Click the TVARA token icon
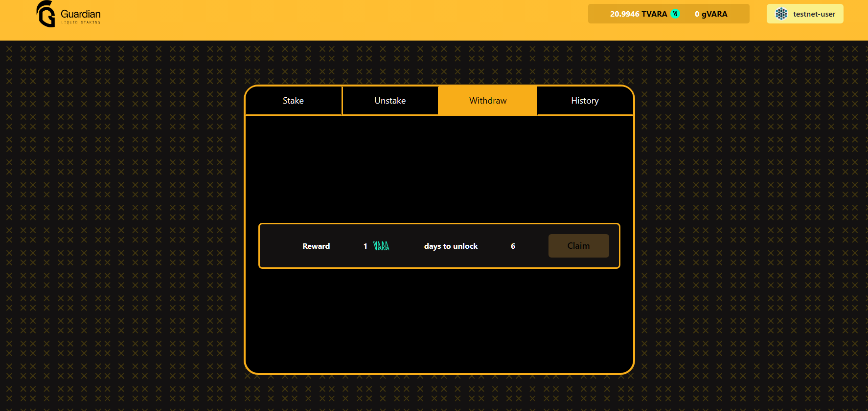This screenshot has height=411, width=868. coord(675,14)
